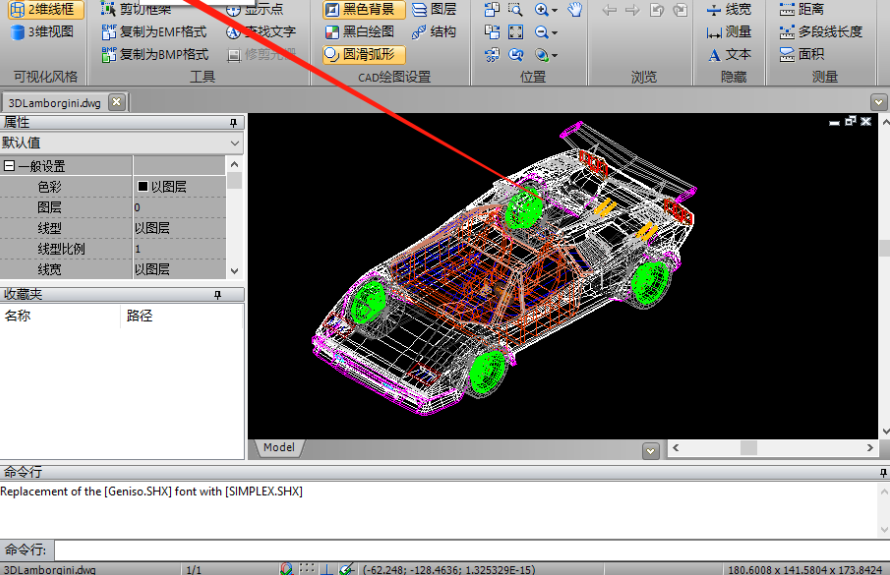Toggle 黑色背景 black background option
This screenshot has width=890, height=575.
pyautogui.click(x=364, y=9)
